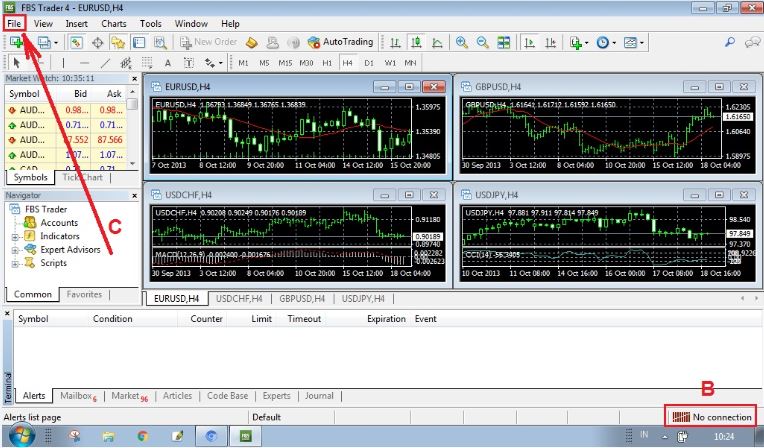This screenshot has width=764, height=448.
Task: Tile chart windows icon
Action: click(x=503, y=42)
